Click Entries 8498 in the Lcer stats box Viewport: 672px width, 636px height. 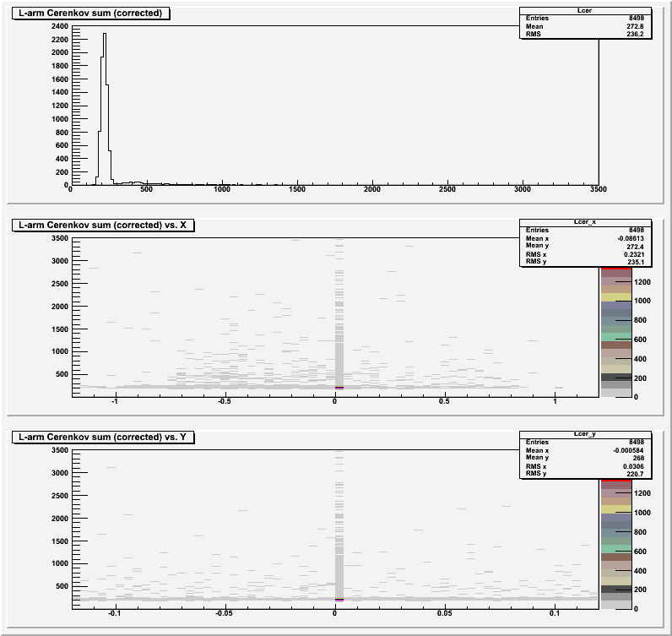[637, 18]
